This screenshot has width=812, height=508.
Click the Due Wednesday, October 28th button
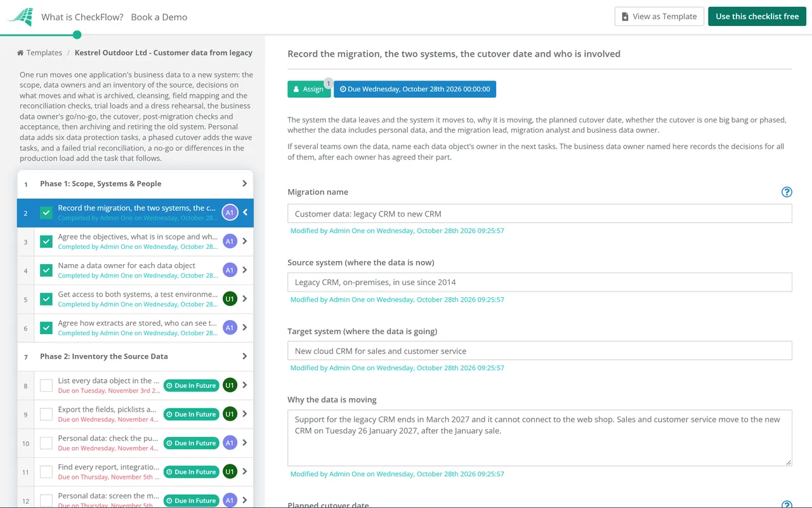415,89
